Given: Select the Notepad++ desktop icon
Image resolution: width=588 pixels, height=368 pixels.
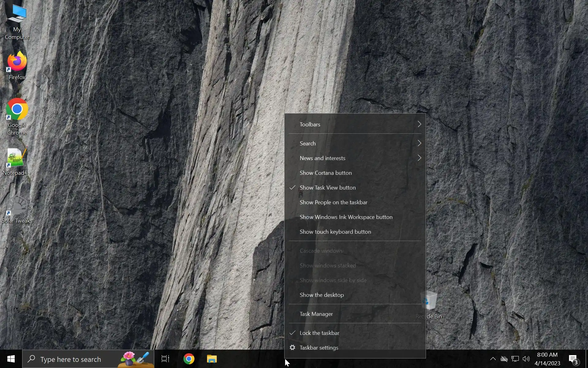Looking at the screenshot, I should point(17,159).
